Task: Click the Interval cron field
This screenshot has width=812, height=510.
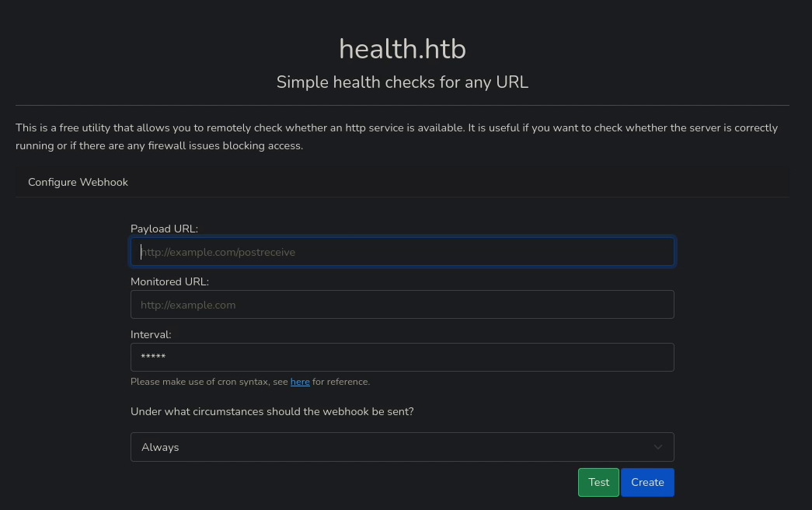Action: pyautogui.click(x=402, y=358)
